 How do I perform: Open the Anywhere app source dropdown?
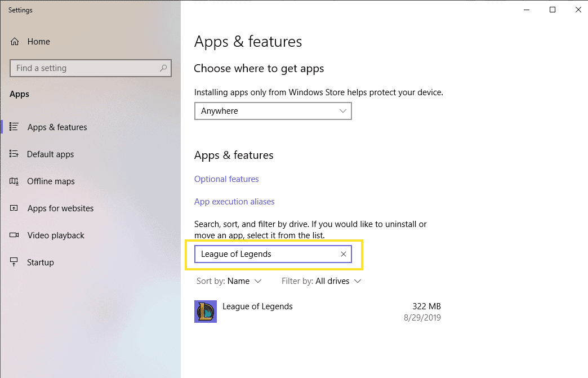273,111
